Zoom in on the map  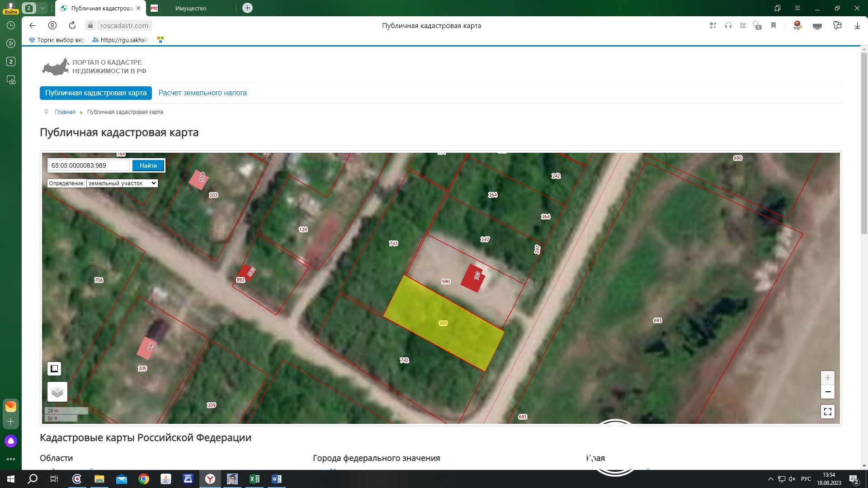click(827, 378)
